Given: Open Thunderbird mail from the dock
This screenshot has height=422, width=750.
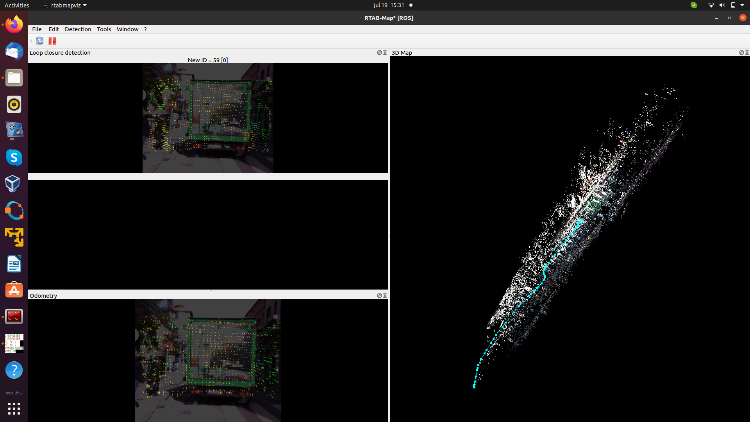Looking at the screenshot, I should [x=14, y=51].
